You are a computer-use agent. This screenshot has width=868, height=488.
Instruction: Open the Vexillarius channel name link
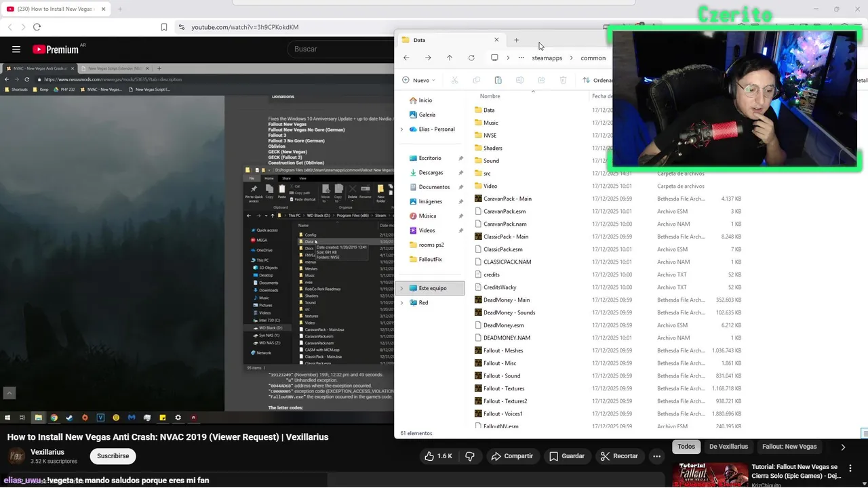pyautogui.click(x=47, y=452)
